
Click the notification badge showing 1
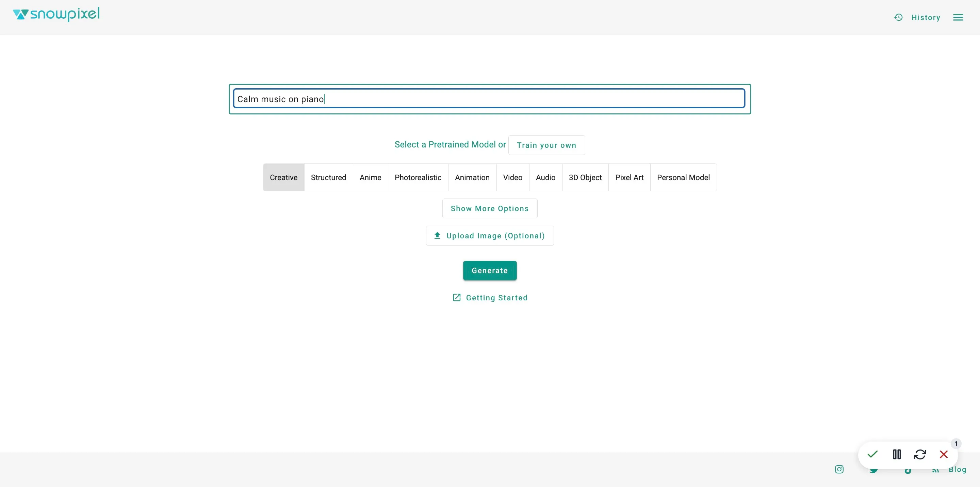955,444
